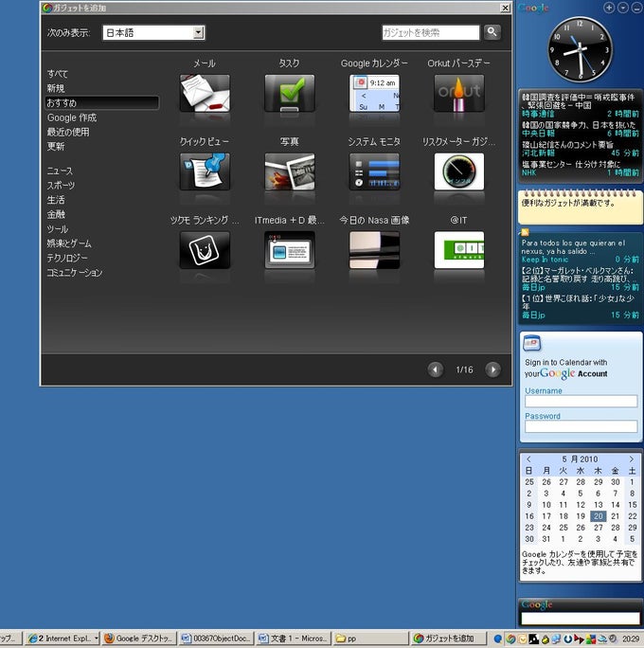
Task: Select the 最近の使用 category
Action: (x=68, y=133)
